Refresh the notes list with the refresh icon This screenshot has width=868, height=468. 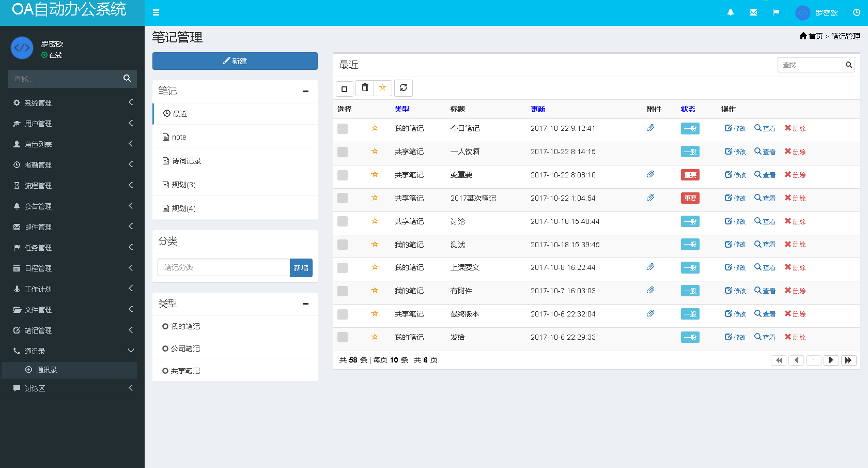point(404,88)
